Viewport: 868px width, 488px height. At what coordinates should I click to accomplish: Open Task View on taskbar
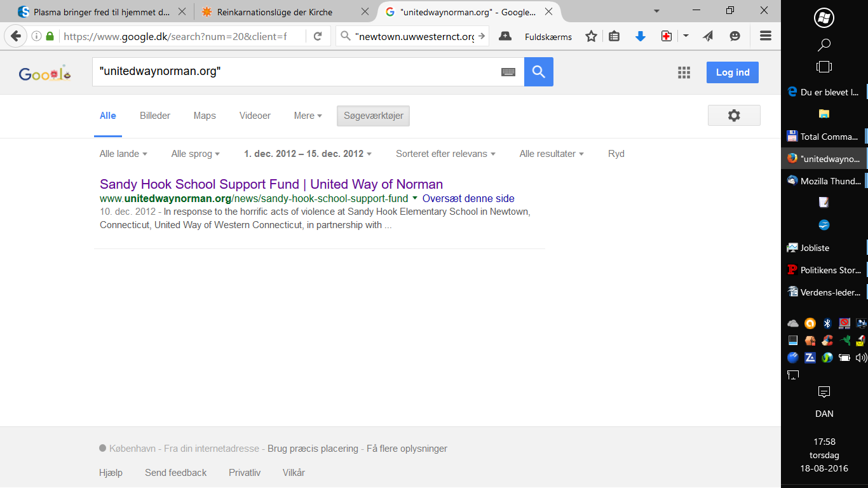pos(824,67)
